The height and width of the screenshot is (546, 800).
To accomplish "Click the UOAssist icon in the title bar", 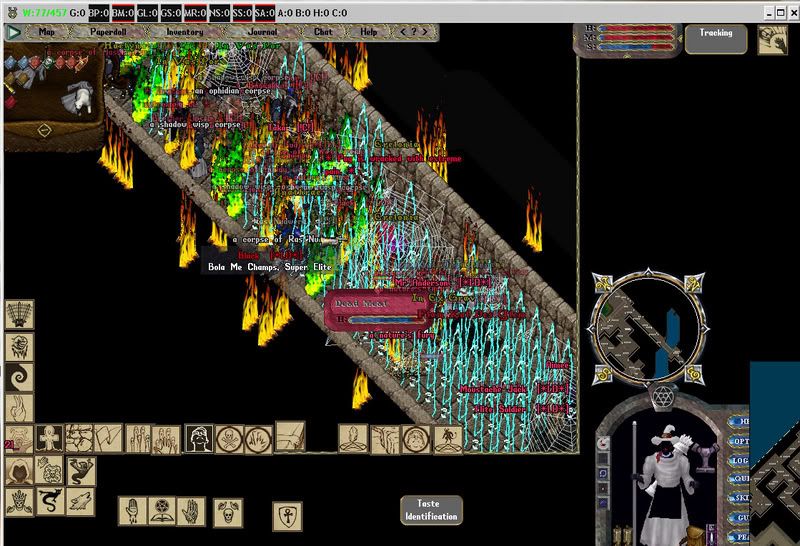I will [x=13, y=12].
